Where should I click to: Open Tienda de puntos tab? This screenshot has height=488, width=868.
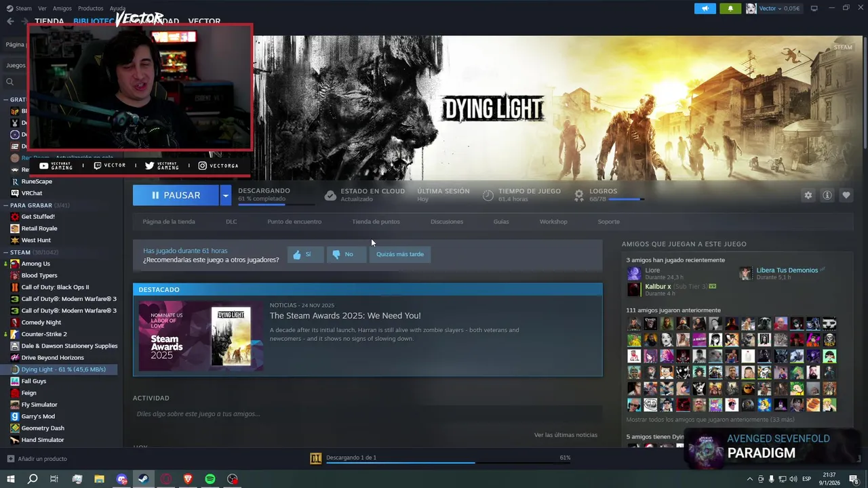(376, 222)
